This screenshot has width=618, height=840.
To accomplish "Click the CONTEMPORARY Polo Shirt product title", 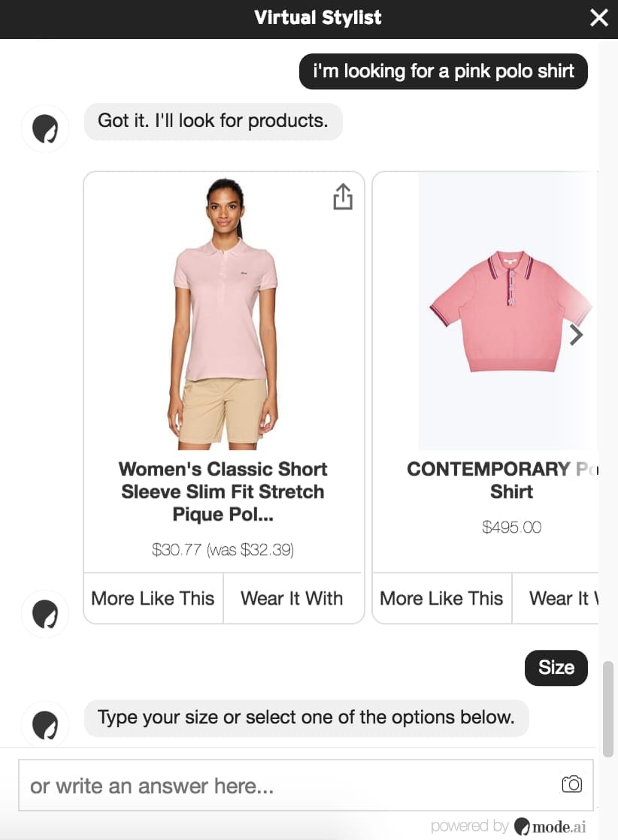I will tap(503, 480).
